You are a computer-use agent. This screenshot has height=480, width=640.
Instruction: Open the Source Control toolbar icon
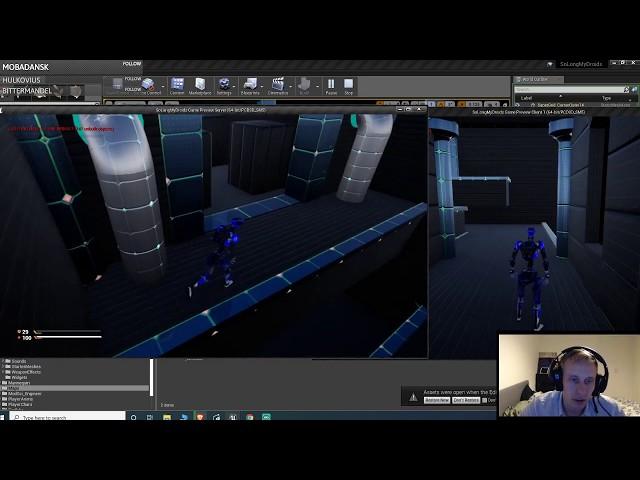(x=149, y=86)
